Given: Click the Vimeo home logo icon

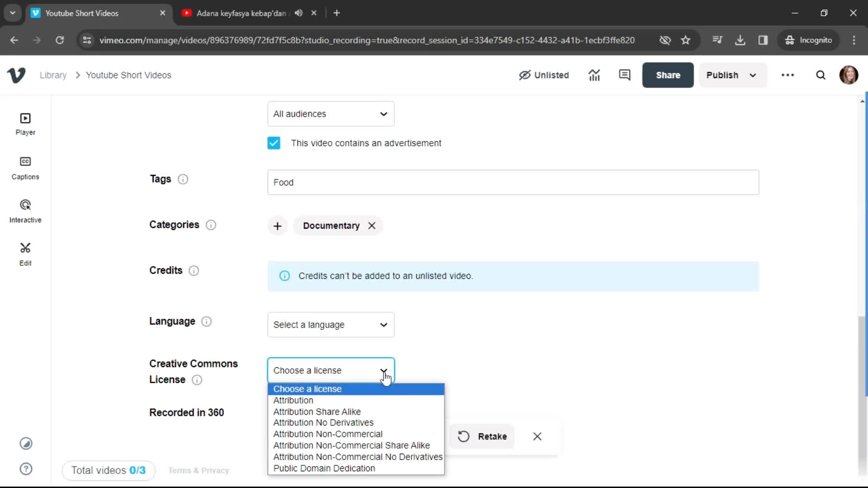Looking at the screenshot, I should click(16, 75).
